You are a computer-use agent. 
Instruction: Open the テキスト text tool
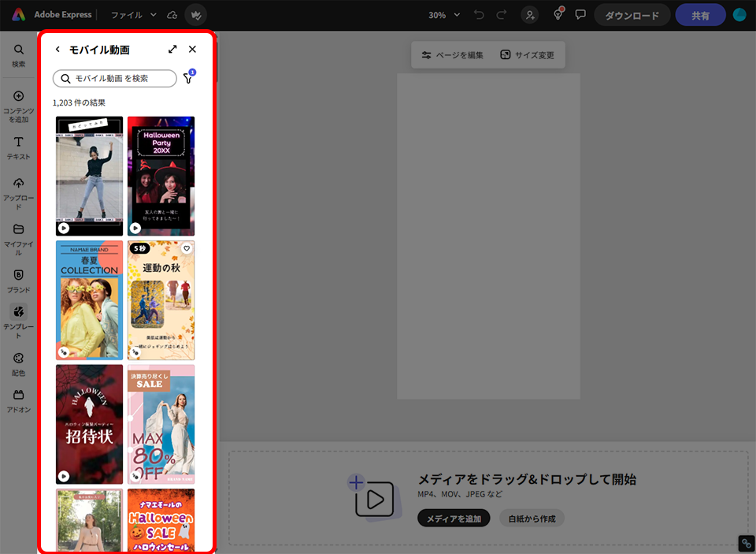point(19,147)
